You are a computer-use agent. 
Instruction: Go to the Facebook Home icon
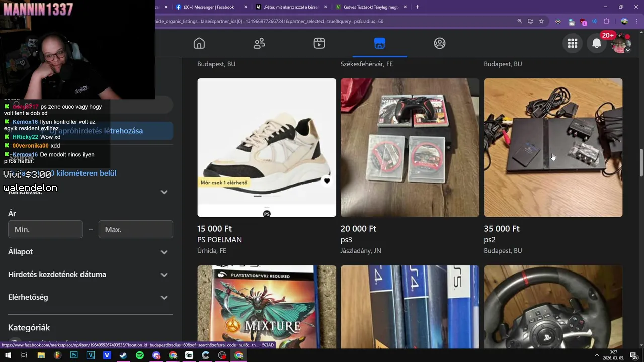click(199, 43)
